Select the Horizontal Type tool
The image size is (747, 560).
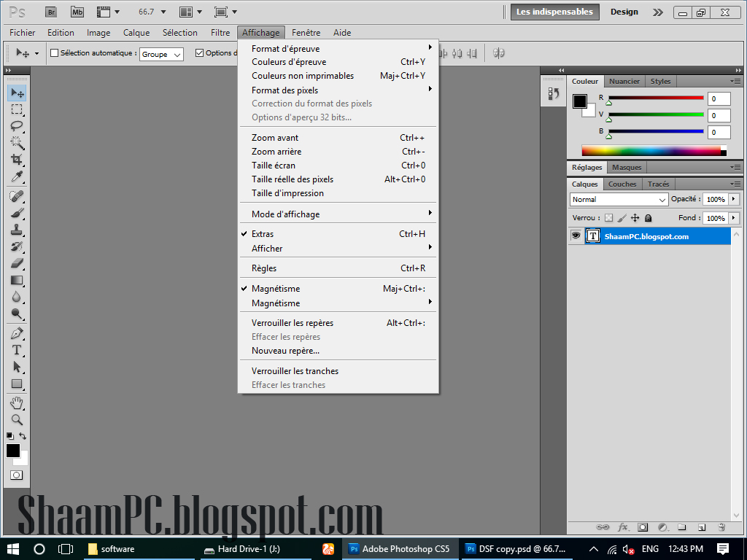click(16, 350)
